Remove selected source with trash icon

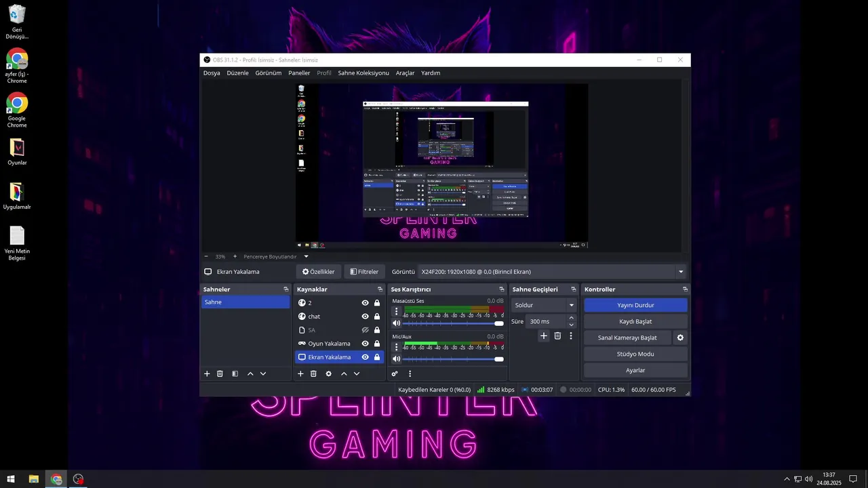[x=313, y=373]
